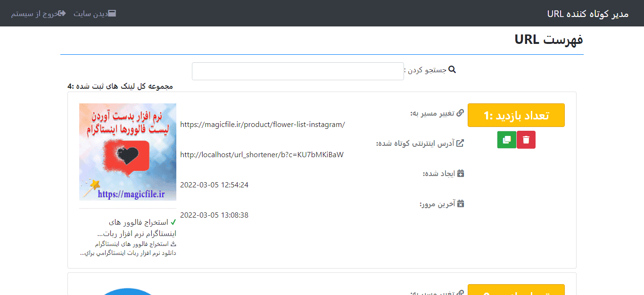Click the external-link icon beside آدرس اینترنتی کوتاه شده
The image size is (644, 295).
pos(461,143)
